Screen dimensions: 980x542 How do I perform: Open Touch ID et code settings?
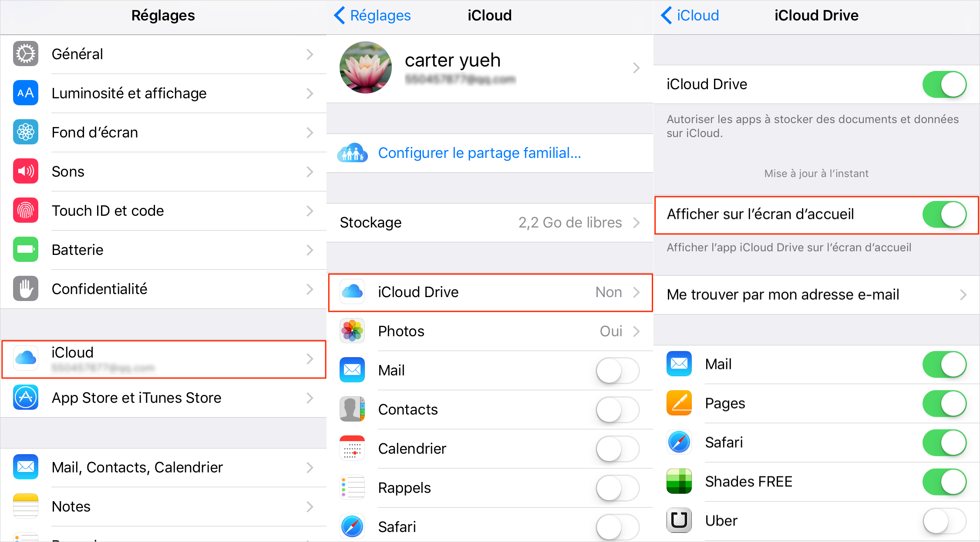(163, 211)
